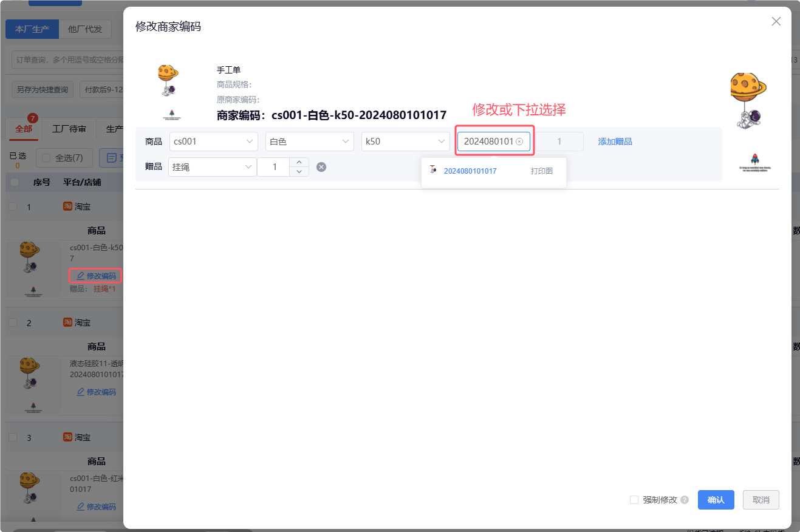Open the 全部 orders tab

pyautogui.click(x=24, y=129)
